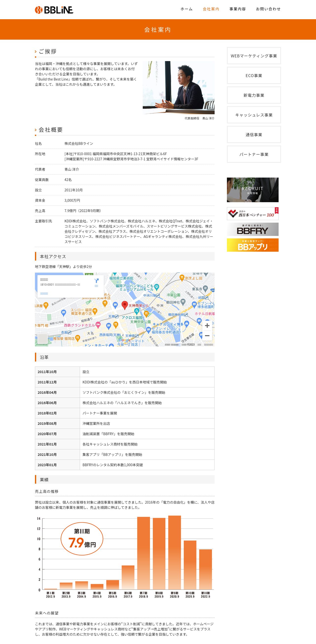Click the 稚加榮 福岡店 restaurant marker

(x=78, y=338)
